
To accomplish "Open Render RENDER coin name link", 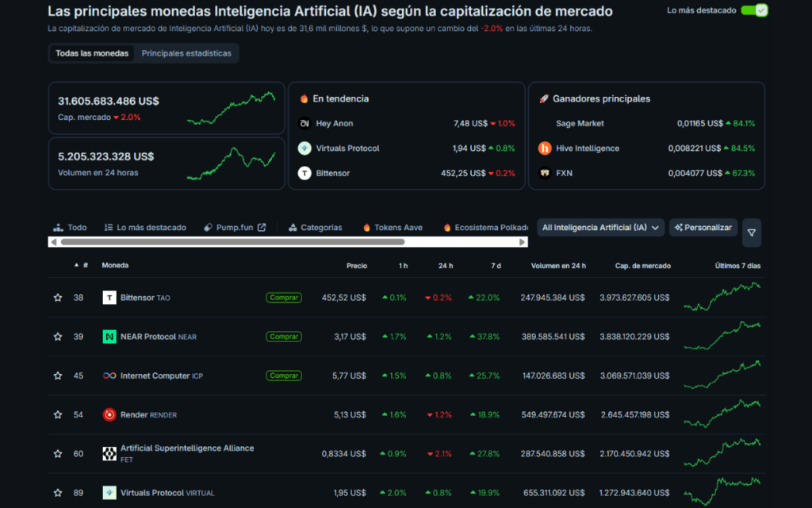I will [148, 414].
